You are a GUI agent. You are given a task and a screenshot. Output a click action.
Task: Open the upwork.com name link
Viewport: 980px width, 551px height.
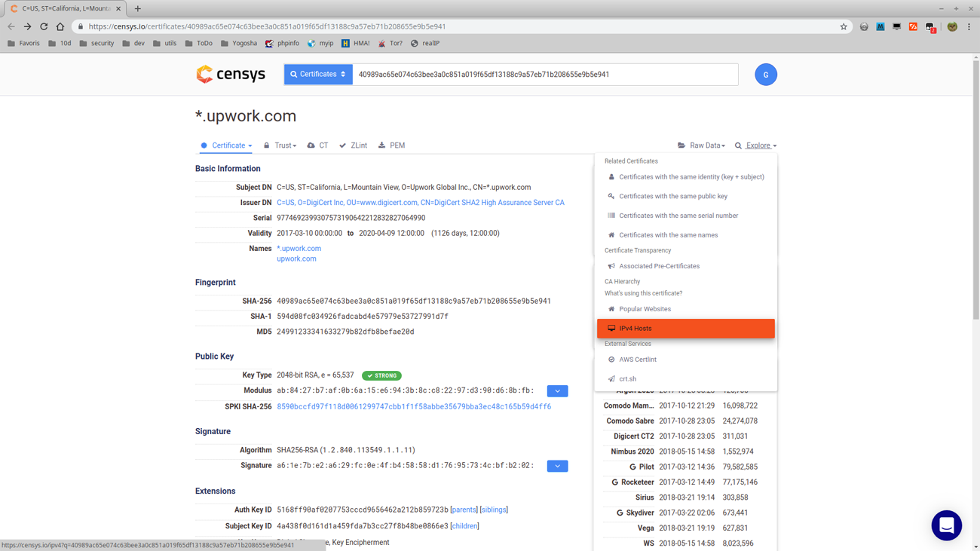[296, 259]
